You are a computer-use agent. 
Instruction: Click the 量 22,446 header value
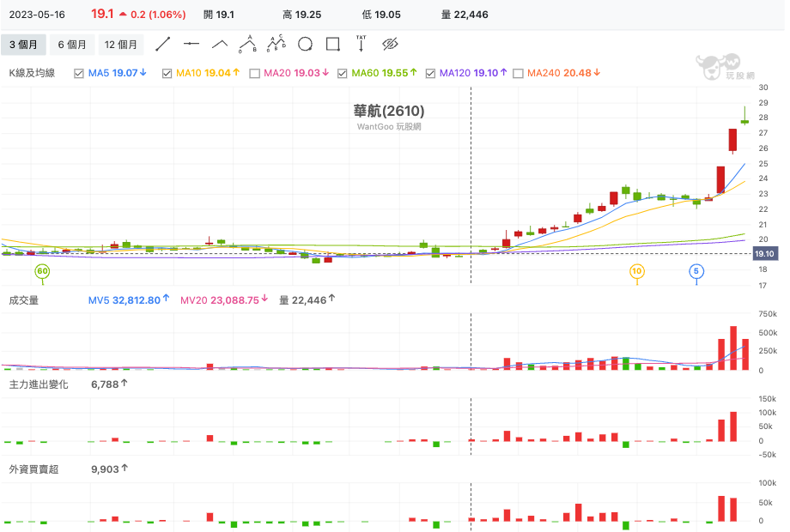click(x=465, y=15)
